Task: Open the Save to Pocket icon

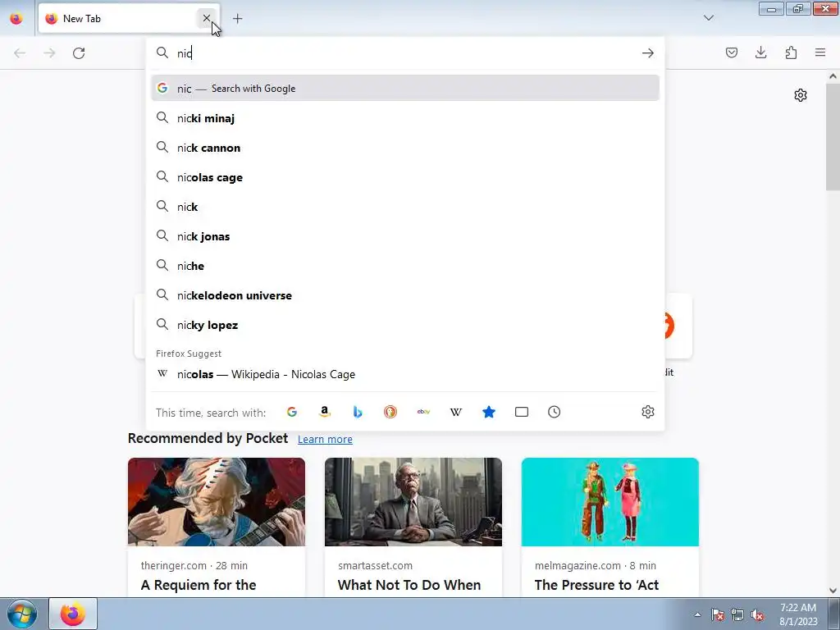Action: [731, 52]
